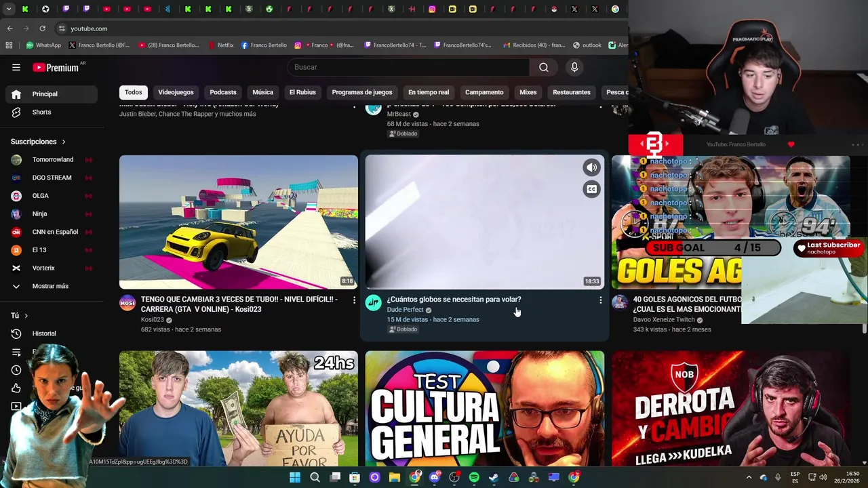
Task: Open CNN en Español subscription
Action: [52, 232]
